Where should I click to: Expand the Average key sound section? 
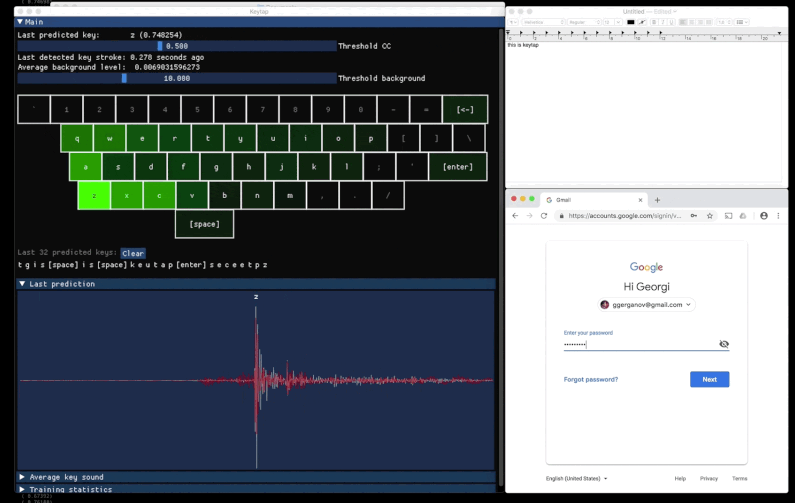(x=22, y=477)
